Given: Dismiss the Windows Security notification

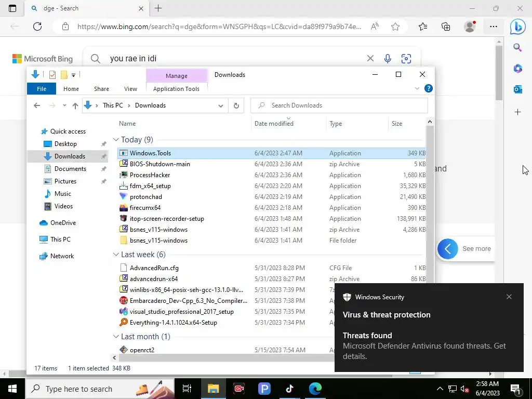Looking at the screenshot, I should (509, 297).
